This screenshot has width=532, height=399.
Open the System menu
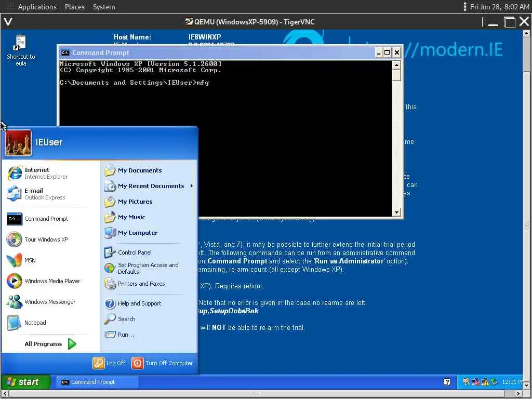(104, 7)
